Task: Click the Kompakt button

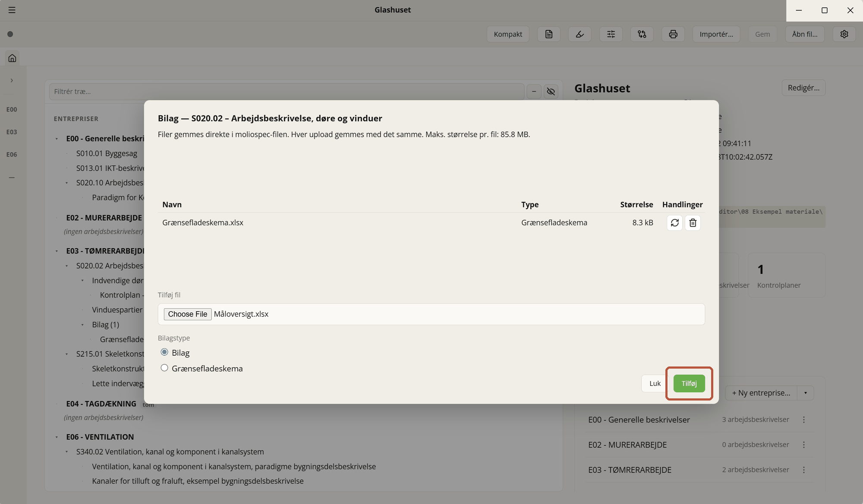Action: point(508,34)
